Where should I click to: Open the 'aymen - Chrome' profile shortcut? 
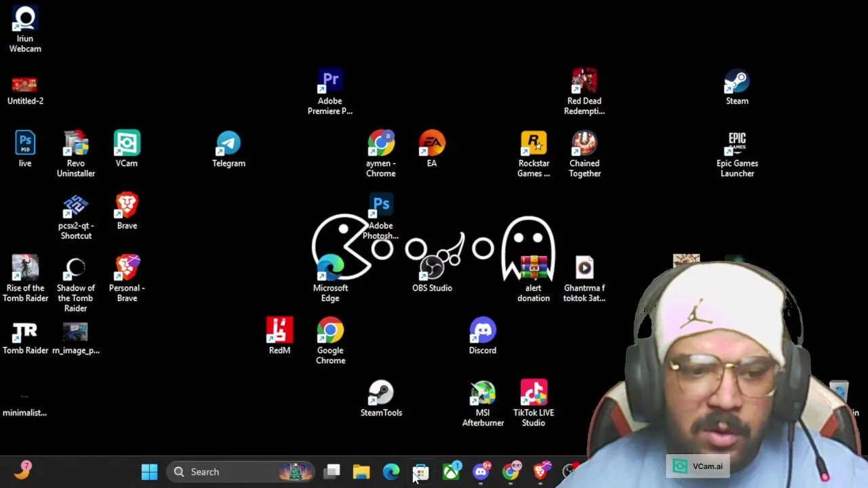click(x=381, y=154)
